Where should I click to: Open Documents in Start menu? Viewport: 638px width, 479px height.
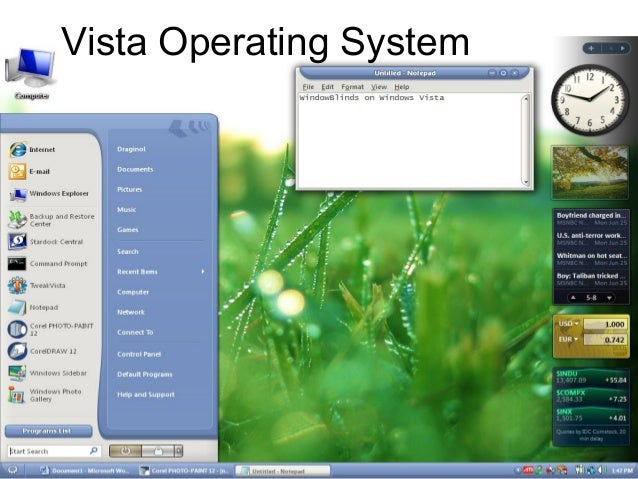tap(135, 169)
